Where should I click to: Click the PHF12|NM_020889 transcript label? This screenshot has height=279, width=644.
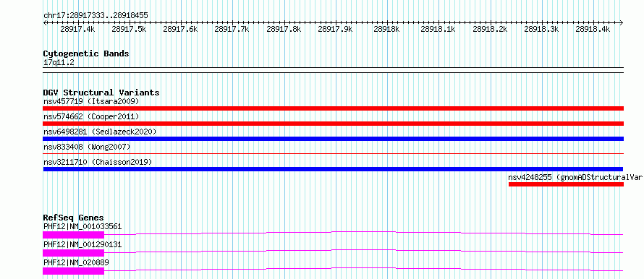point(76,262)
